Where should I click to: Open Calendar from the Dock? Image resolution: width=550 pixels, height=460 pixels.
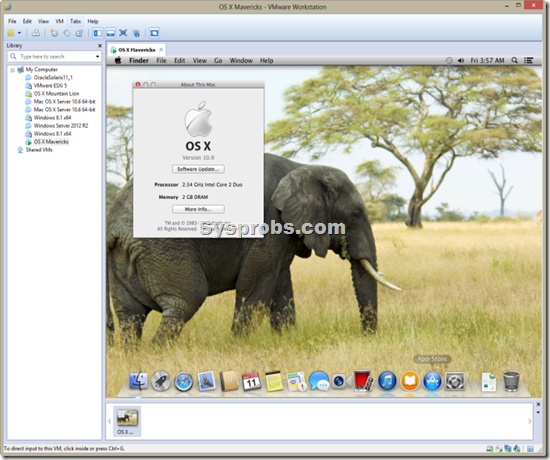(251, 381)
